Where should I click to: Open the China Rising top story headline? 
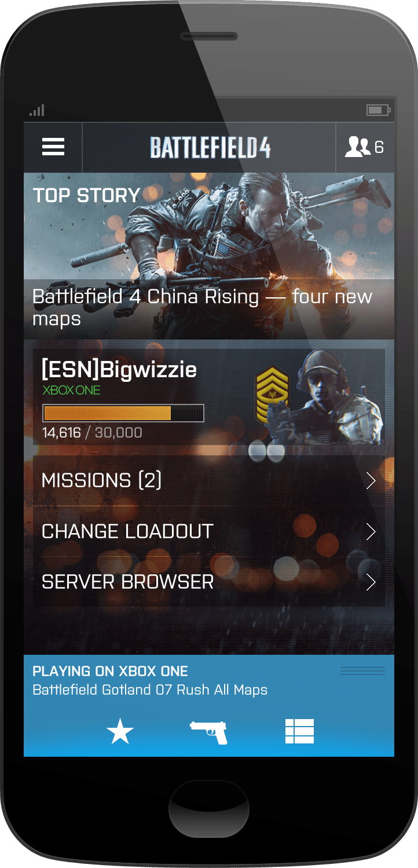tap(202, 308)
